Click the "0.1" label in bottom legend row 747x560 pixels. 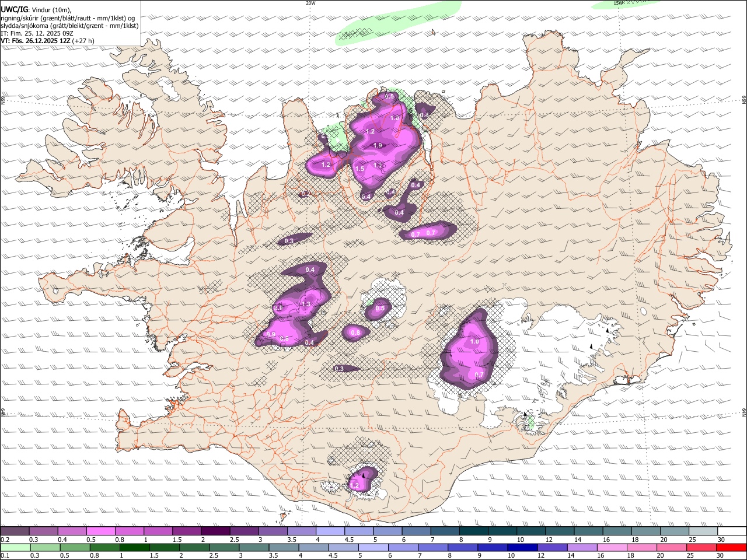[5, 555]
